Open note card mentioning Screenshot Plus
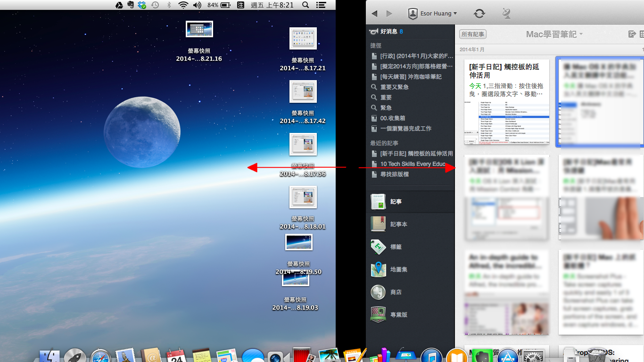 (601, 292)
